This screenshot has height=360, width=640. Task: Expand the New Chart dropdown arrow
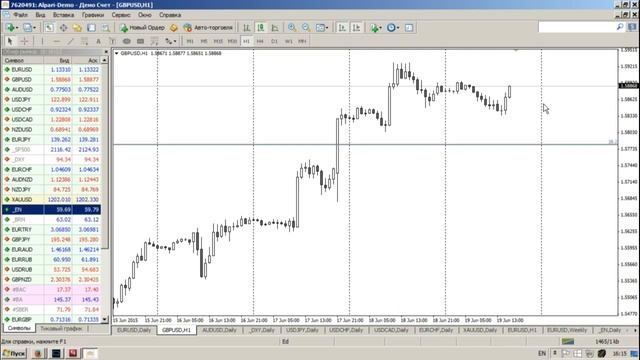(17, 28)
